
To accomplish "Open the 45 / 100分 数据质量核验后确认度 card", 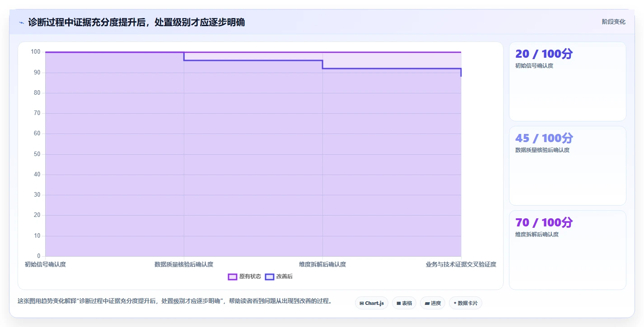I will (x=568, y=166).
